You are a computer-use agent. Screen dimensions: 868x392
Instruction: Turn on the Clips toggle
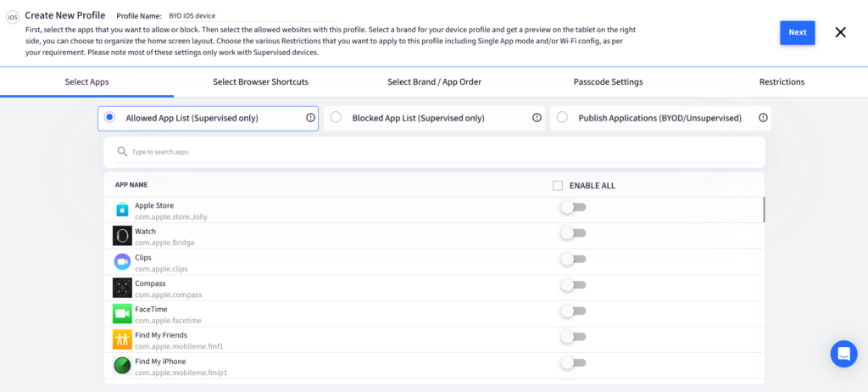[x=573, y=259]
